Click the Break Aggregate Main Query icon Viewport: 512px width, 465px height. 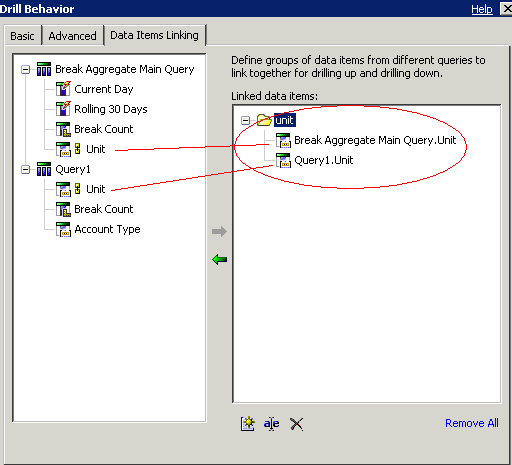[x=44, y=69]
